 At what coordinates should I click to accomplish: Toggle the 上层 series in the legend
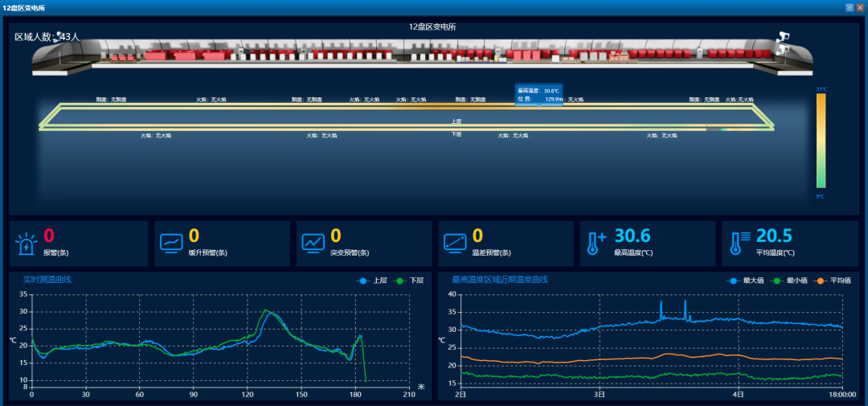(x=374, y=281)
